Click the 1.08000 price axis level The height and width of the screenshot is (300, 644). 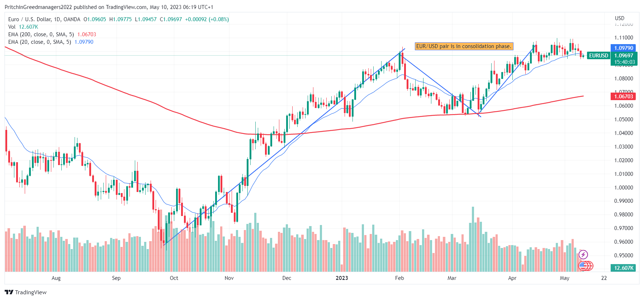click(624, 79)
